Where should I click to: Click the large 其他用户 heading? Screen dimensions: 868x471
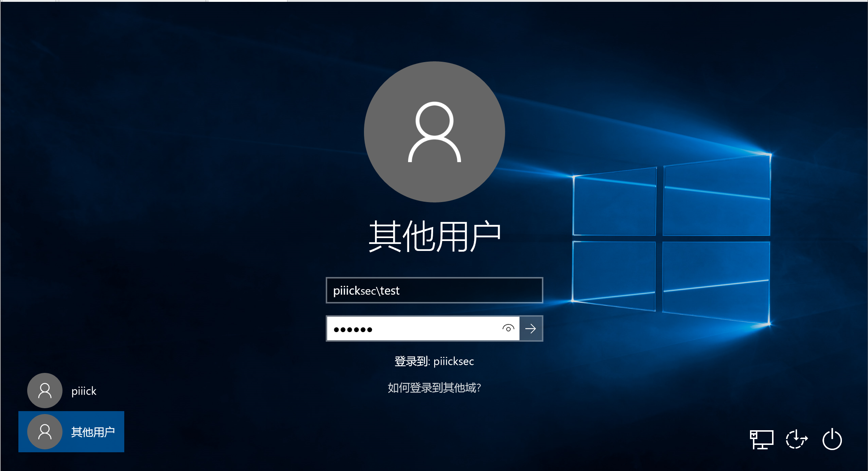435,236
